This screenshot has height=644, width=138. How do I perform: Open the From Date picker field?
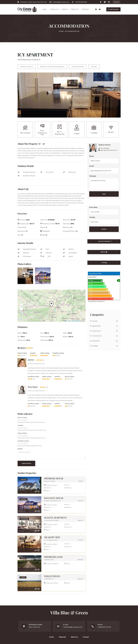(x=104, y=212)
